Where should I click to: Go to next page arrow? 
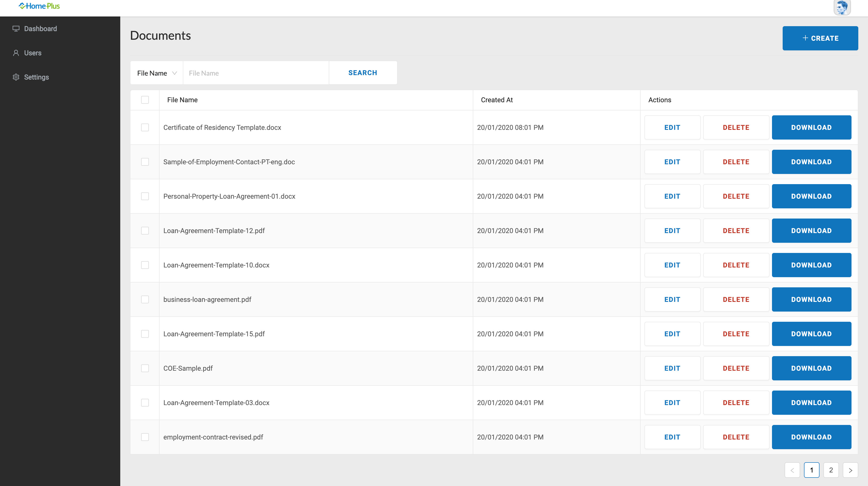pyautogui.click(x=851, y=470)
